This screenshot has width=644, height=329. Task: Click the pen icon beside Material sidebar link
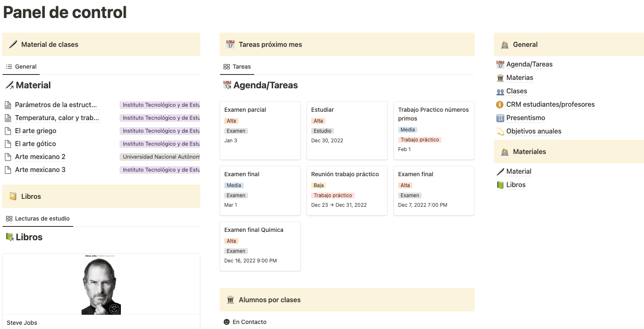(x=500, y=172)
